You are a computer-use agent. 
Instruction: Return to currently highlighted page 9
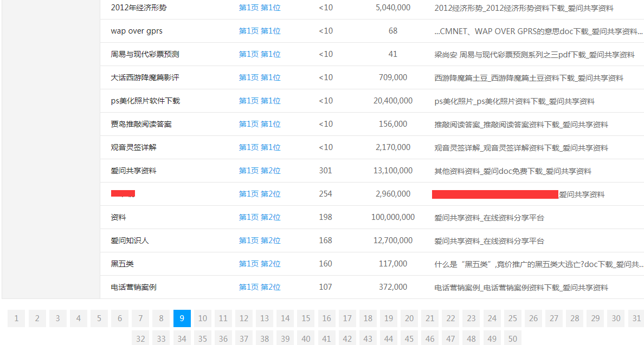point(182,318)
